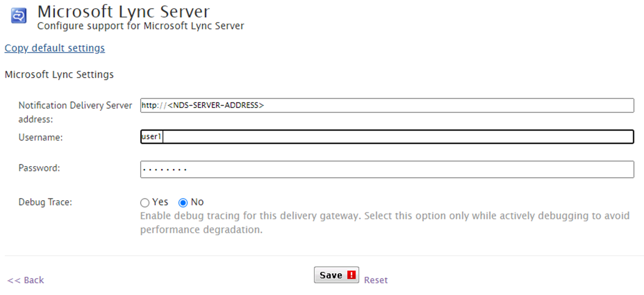644x295 pixels.
Task: Select Yes for Debug Trace
Action: tap(145, 202)
